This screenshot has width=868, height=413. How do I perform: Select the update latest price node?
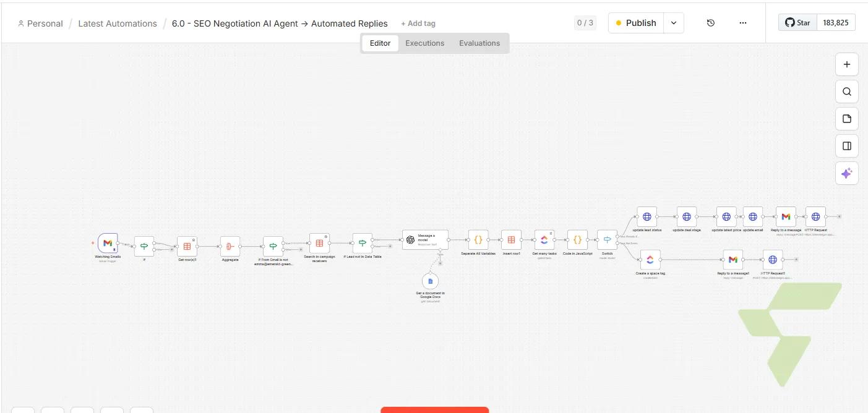726,216
